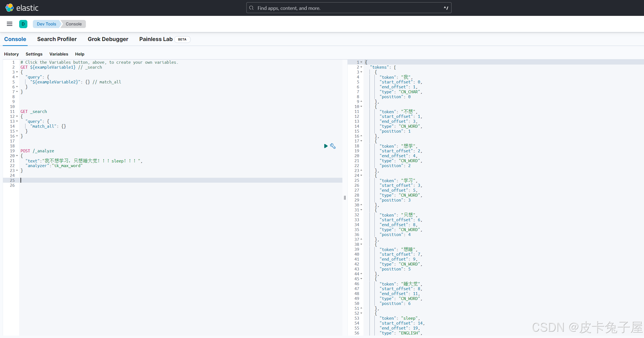644x338 pixels.
Task: Open the wrench request options icon
Action: (x=333, y=146)
